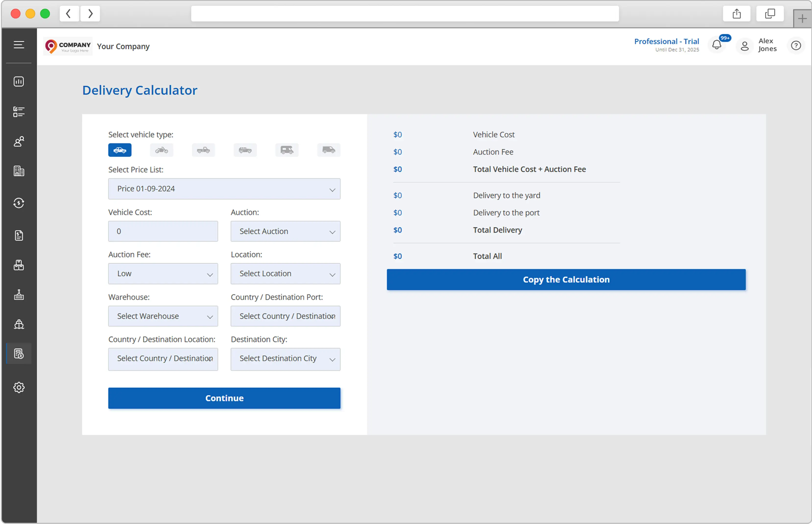812x524 pixels.
Task: Click the Vehicle Cost input field
Action: (x=163, y=231)
